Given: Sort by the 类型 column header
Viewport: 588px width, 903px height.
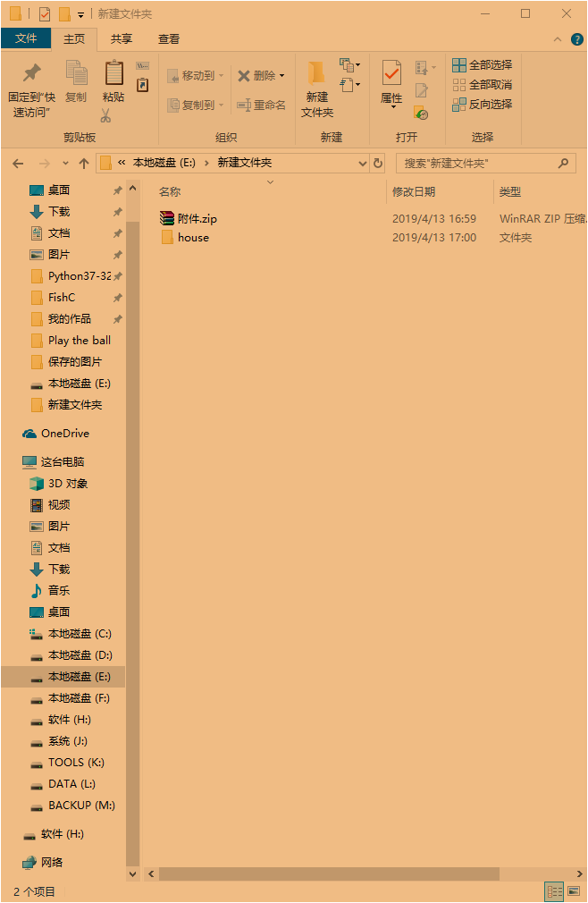Looking at the screenshot, I should [x=510, y=191].
